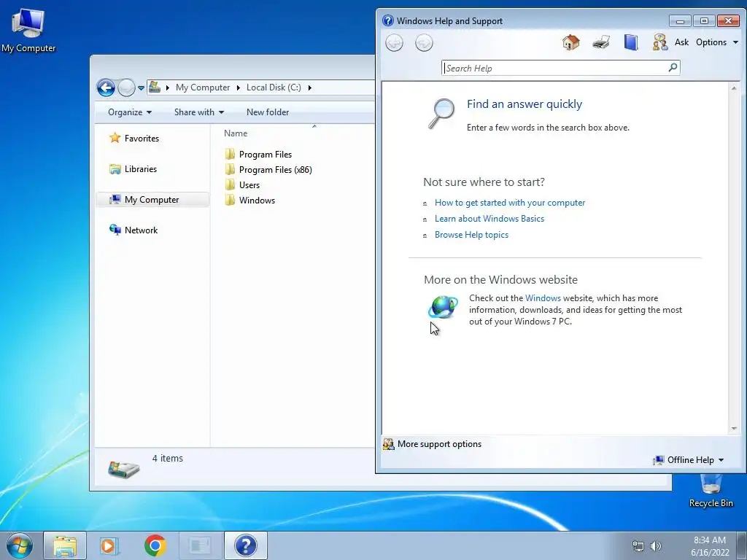Expand arrow after My Computer in path
747x560 pixels.
click(239, 87)
